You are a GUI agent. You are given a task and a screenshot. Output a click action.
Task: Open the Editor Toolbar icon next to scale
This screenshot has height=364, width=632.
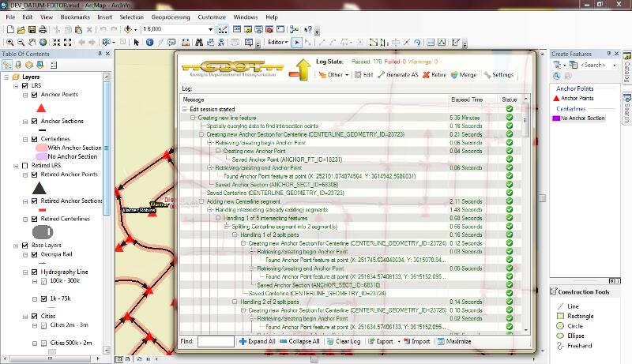point(223,29)
